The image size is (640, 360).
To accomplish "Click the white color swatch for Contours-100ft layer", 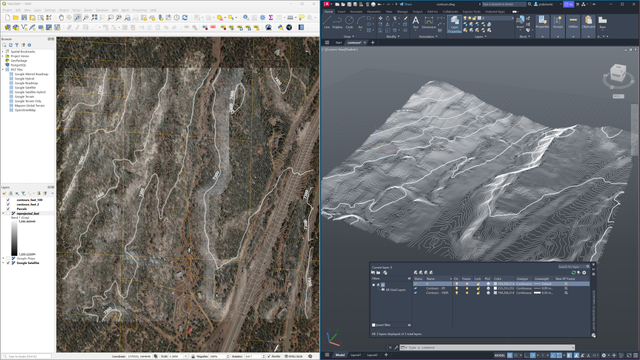I will tap(496, 293).
